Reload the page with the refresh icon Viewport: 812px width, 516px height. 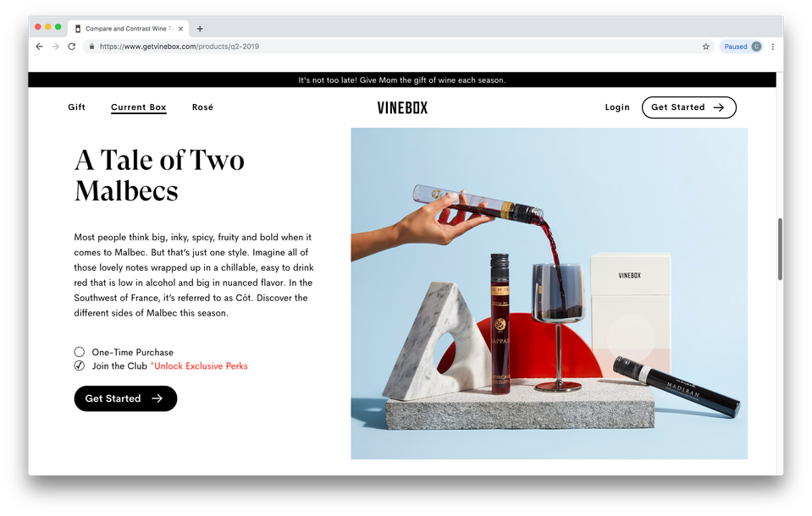tap(72, 47)
